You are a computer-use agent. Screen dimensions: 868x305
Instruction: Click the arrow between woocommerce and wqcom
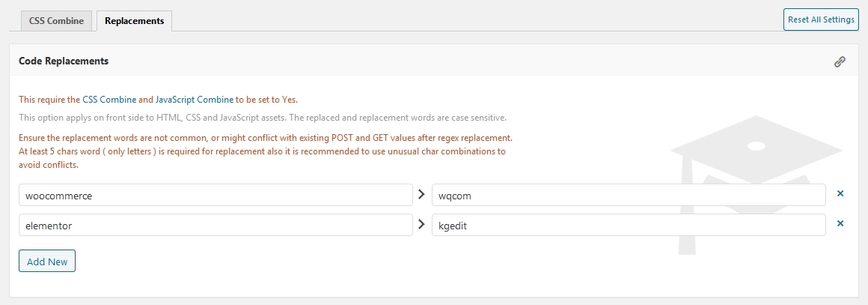422,194
